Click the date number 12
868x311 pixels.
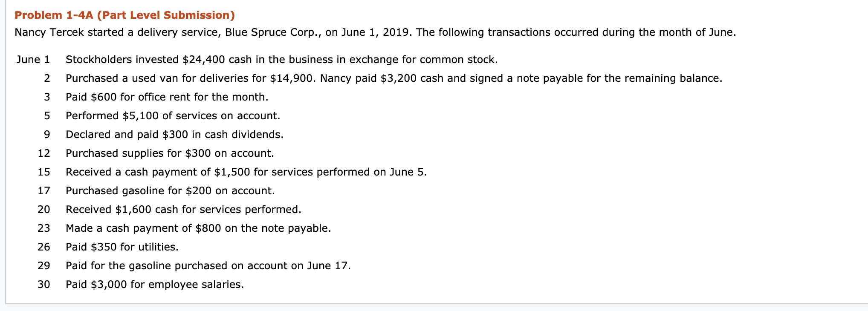(44, 153)
